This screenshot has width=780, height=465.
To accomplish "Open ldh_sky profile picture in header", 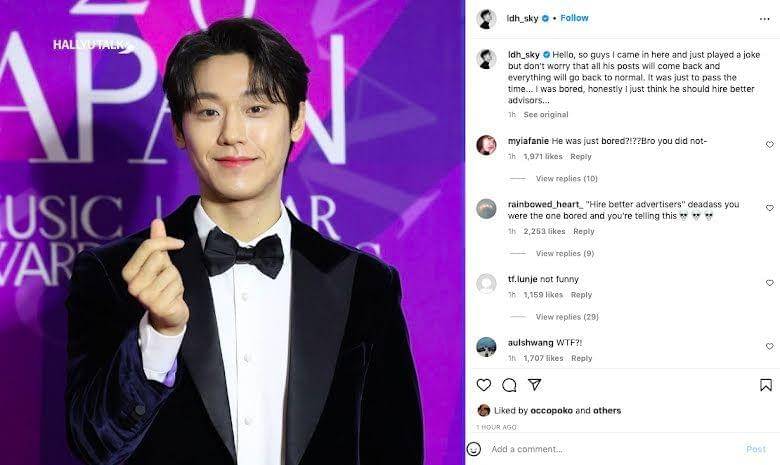I will [486, 18].
